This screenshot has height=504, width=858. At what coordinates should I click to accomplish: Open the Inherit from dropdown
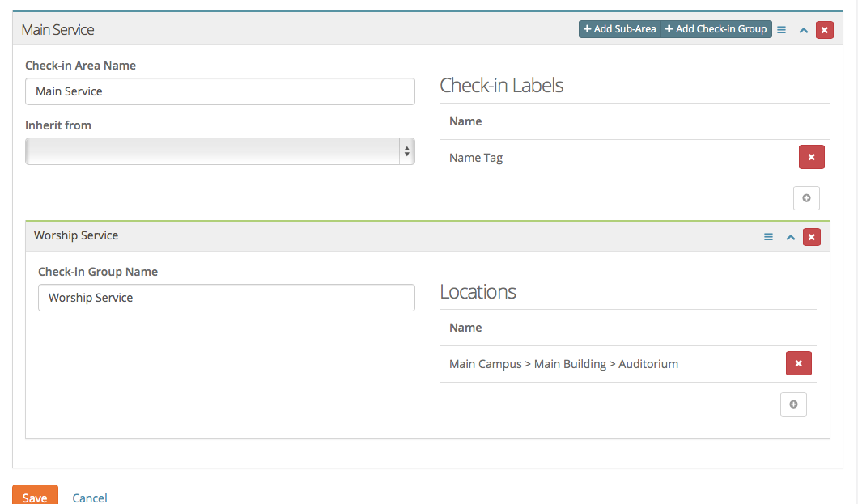click(219, 151)
